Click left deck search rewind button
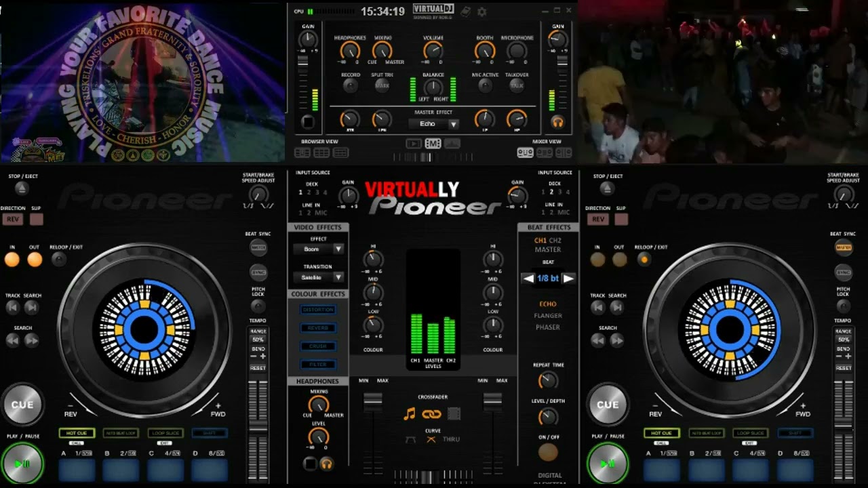Image resolution: width=868 pixels, height=488 pixels. pyautogui.click(x=13, y=340)
